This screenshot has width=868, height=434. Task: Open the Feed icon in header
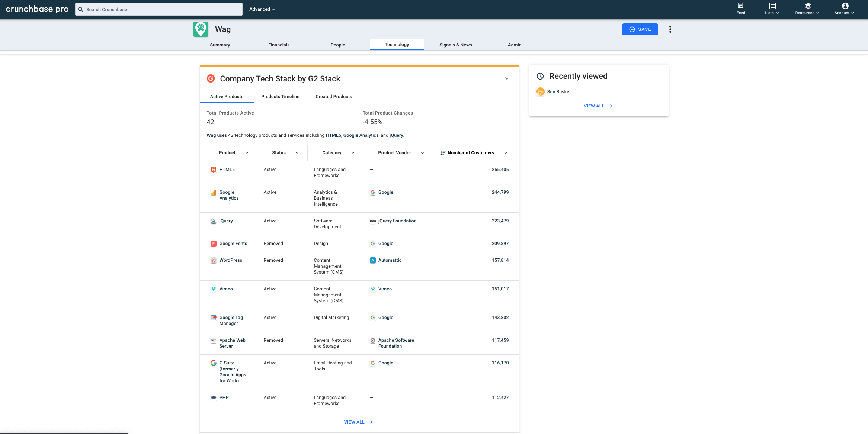741,9
